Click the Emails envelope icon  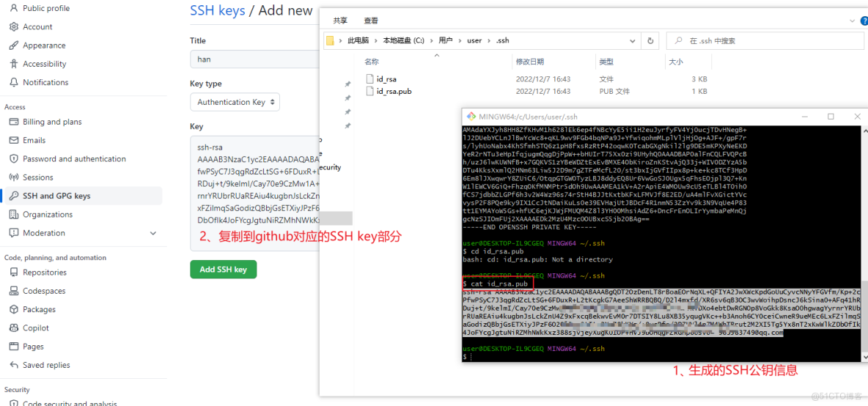(x=14, y=141)
